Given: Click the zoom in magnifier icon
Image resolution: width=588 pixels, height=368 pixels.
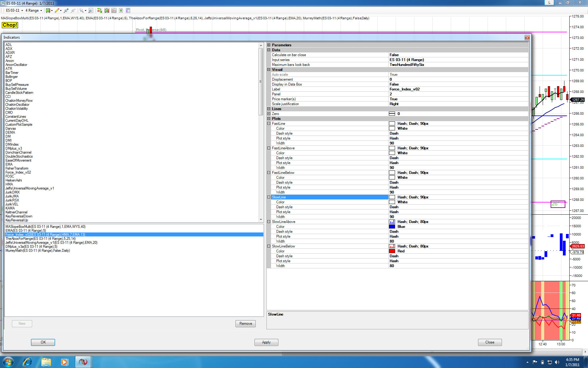Looking at the screenshot, I should (x=66, y=10).
